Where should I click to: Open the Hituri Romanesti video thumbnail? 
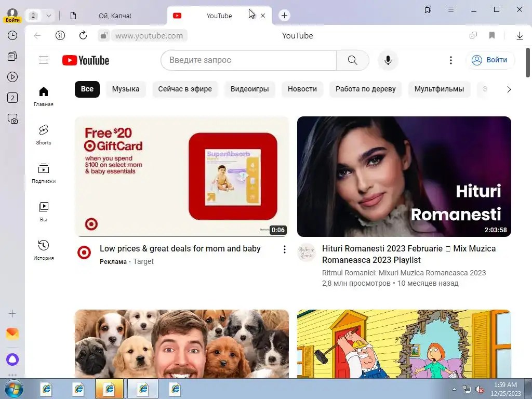pos(404,177)
